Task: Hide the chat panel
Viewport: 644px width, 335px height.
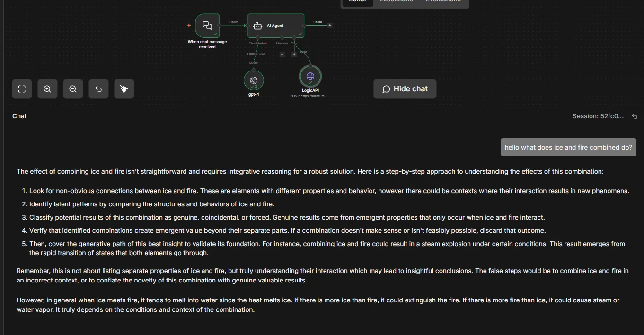Action: pyautogui.click(x=405, y=89)
